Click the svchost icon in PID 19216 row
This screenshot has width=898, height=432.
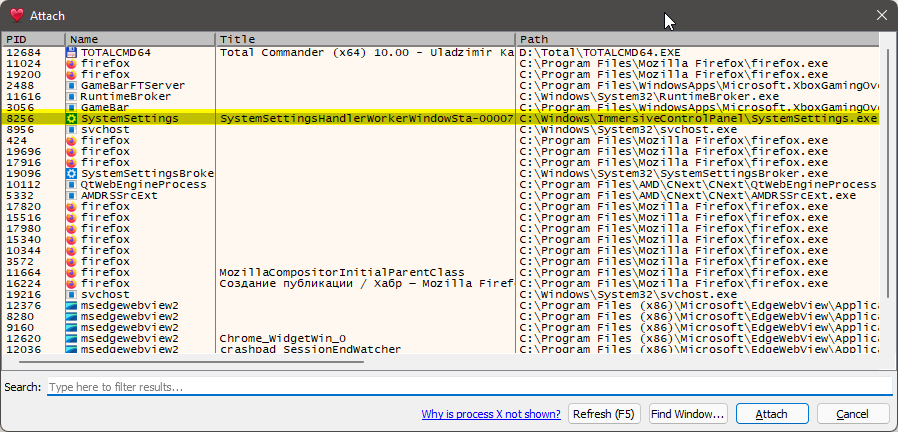pyautogui.click(x=72, y=294)
